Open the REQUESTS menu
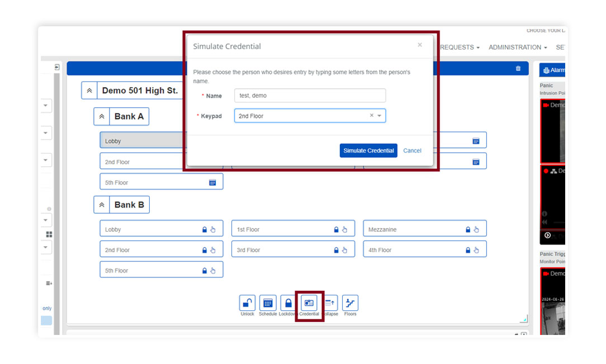The image size is (606, 364). click(459, 47)
